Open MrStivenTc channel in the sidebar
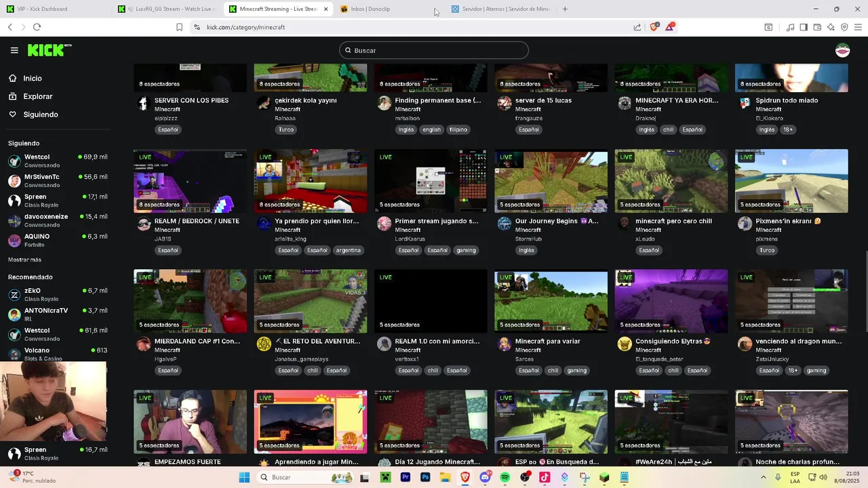868x488 pixels. pos(58,180)
